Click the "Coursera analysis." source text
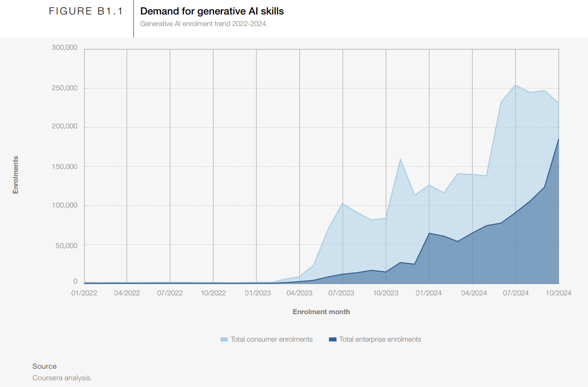 coord(62,378)
